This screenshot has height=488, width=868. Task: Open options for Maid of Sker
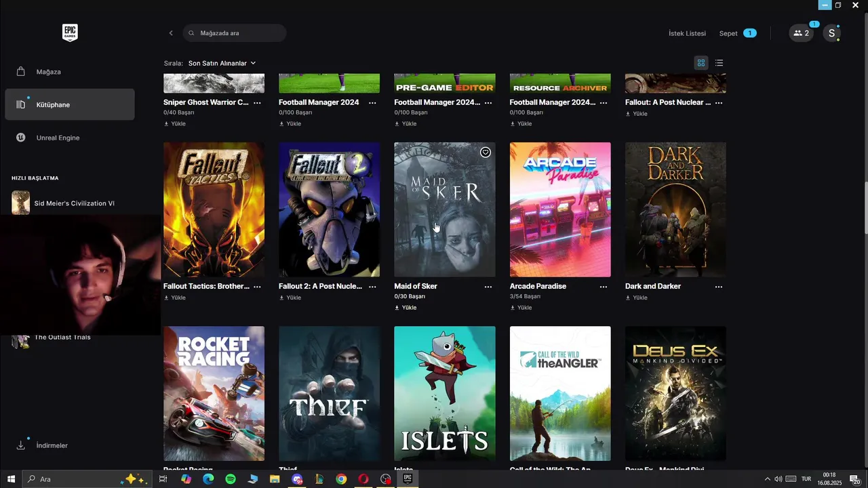pyautogui.click(x=488, y=287)
